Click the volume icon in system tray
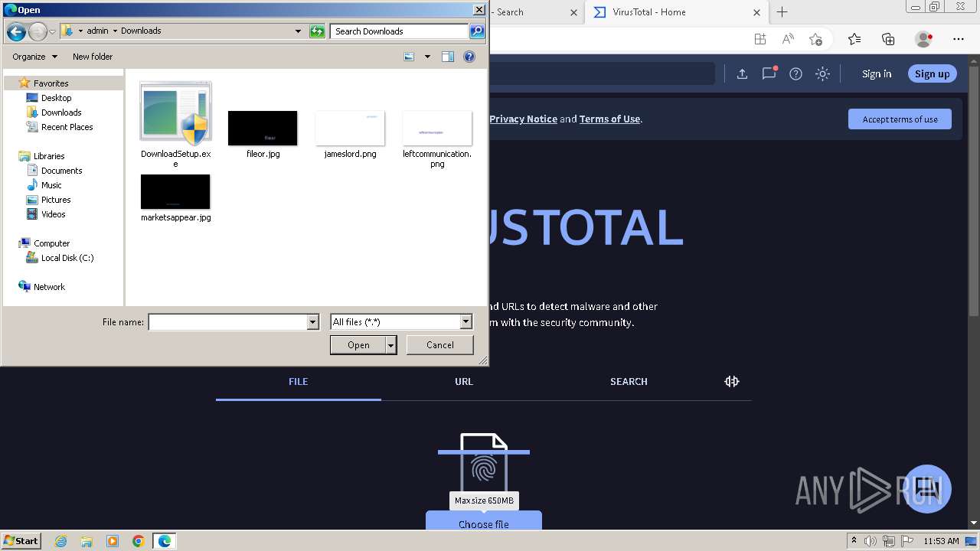Screen dimensions: 980x551 tap(871, 541)
